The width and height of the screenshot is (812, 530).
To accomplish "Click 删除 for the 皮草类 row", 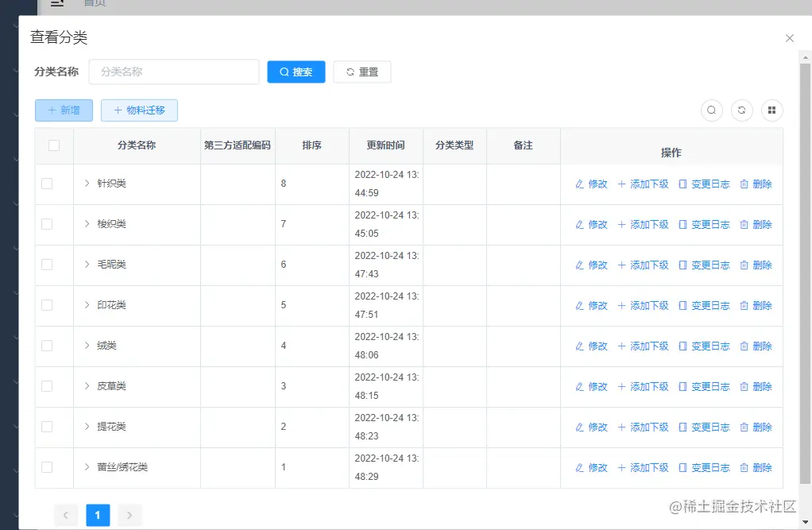I will tap(756, 386).
